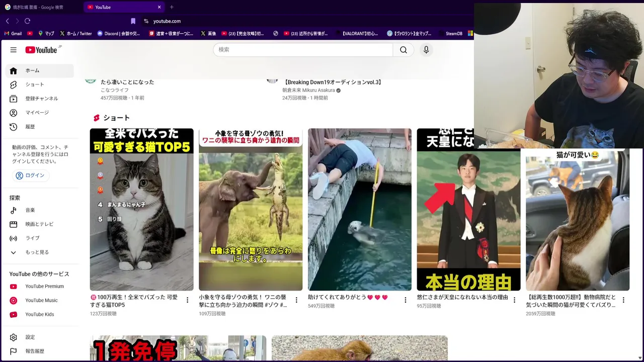Go to ホーム in the sidebar
The image size is (644, 362).
click(40, 70)
